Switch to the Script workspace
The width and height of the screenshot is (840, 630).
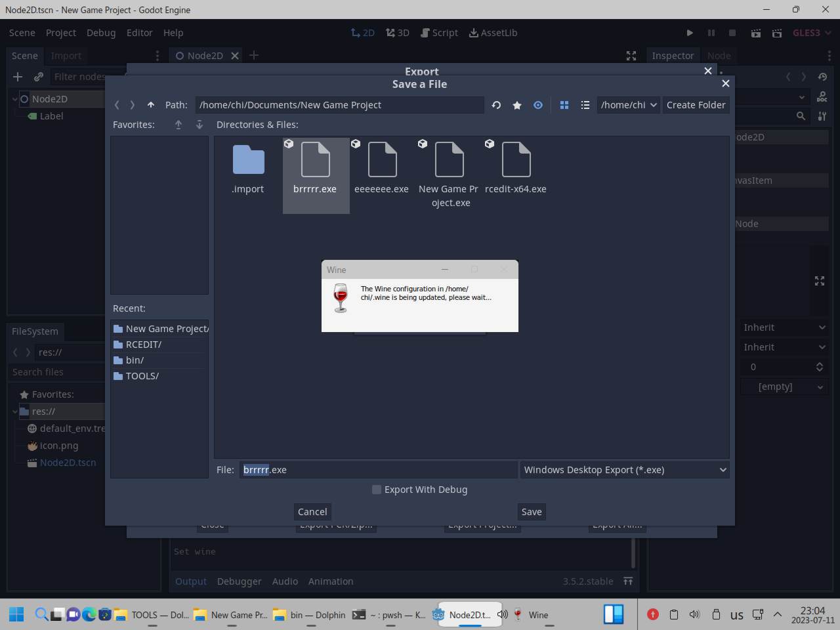(x=440, y=33)
